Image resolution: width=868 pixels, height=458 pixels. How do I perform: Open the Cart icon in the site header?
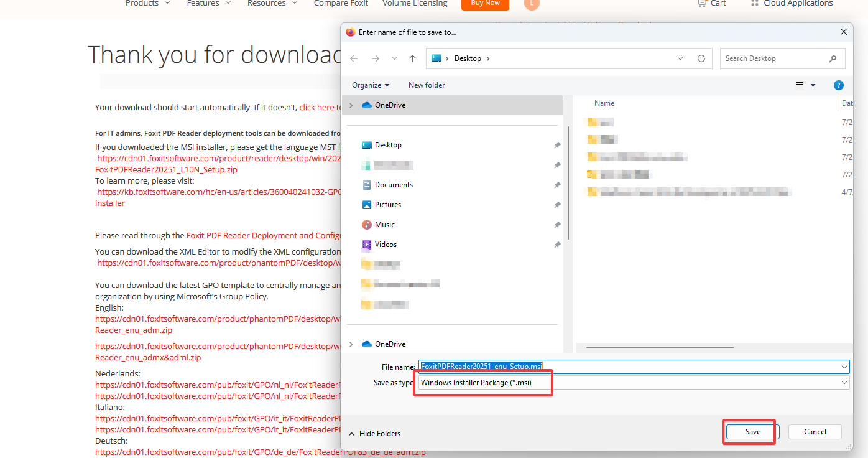(702, 4)
